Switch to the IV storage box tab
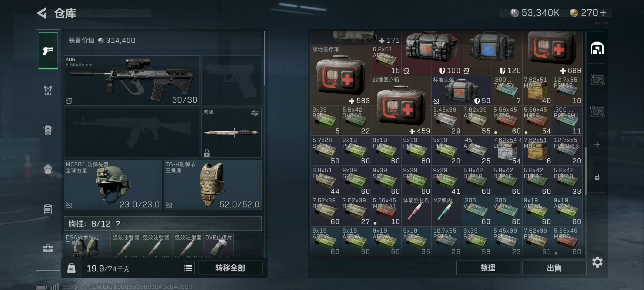The width and height of the screenshot is (644, 290). pyautogui.click(x=597, y=111)
